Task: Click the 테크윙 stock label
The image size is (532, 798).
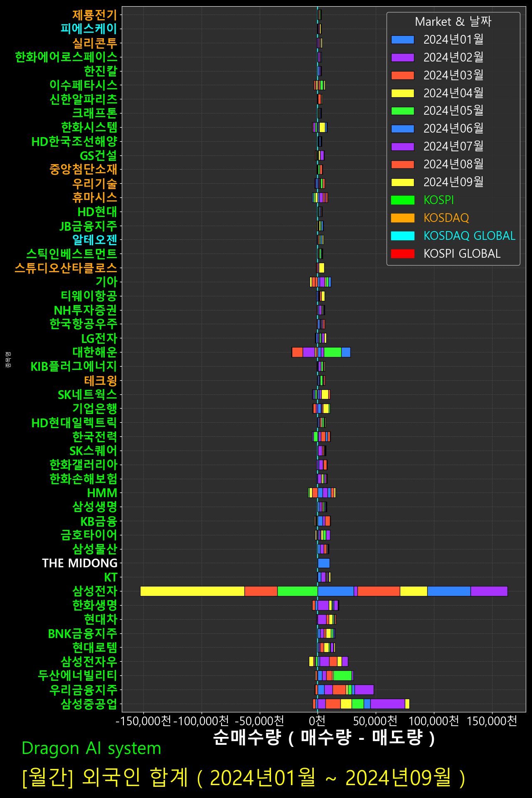Action: [x=101, y=380]
